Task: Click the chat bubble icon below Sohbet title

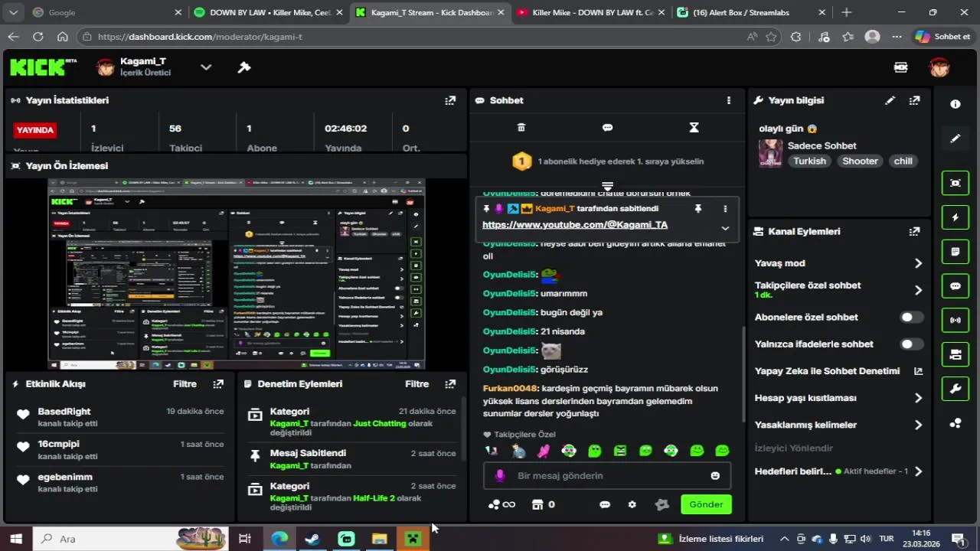Action: click(x=608, y=128)
